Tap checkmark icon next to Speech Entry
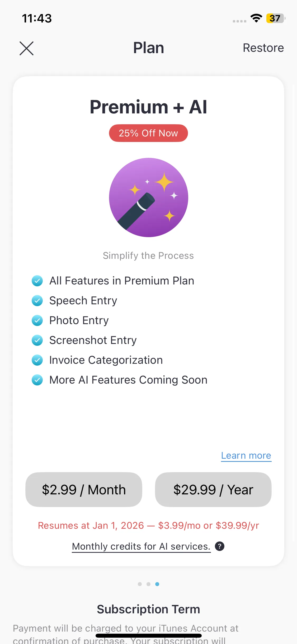 [x=37, y=301]
